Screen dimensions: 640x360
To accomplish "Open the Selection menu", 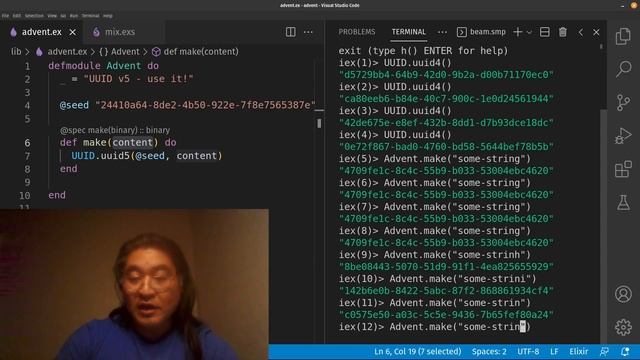I will tap(34, 16).
